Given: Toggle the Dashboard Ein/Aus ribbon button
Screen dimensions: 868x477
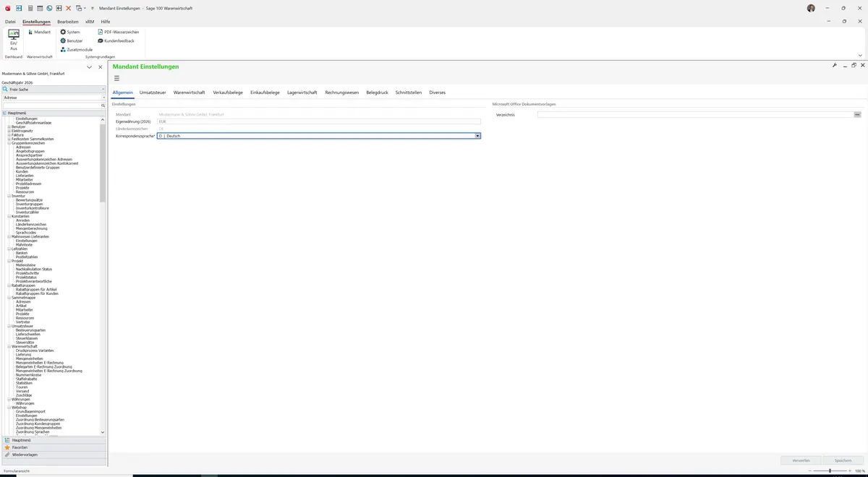Looking at the screenshot, I should coord(13,39).
